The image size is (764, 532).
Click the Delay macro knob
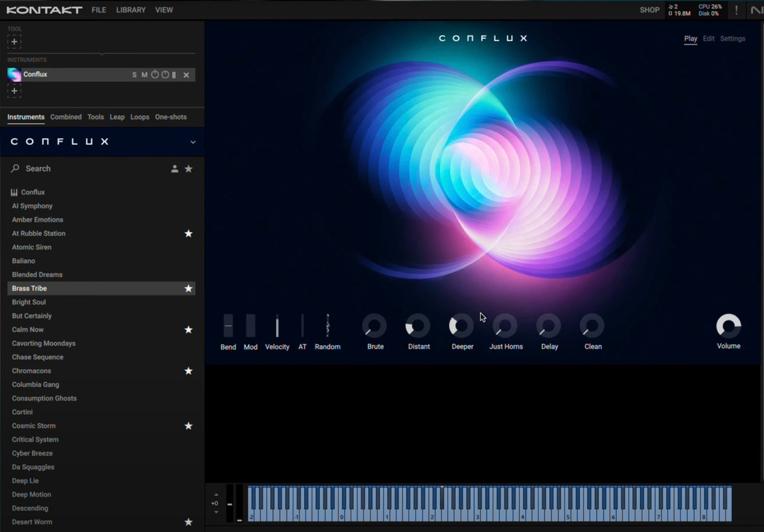pos(548,326)
